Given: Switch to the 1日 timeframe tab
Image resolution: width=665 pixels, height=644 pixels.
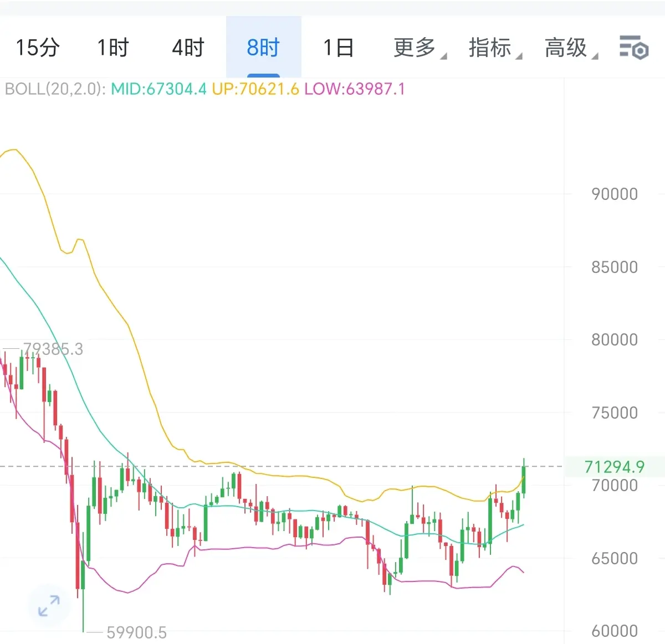Looking at the screenshot, I should 338,47.
